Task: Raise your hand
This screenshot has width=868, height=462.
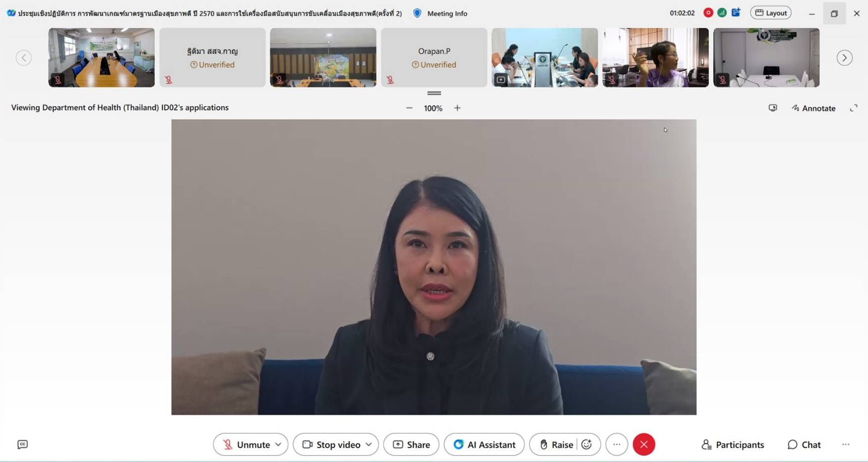Action: [556, 444]
